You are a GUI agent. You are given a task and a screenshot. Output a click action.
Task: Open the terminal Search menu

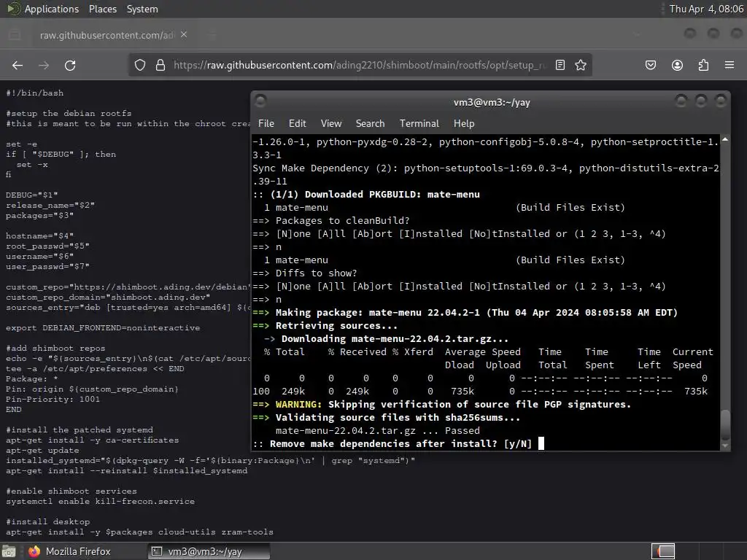coord(370,123)
